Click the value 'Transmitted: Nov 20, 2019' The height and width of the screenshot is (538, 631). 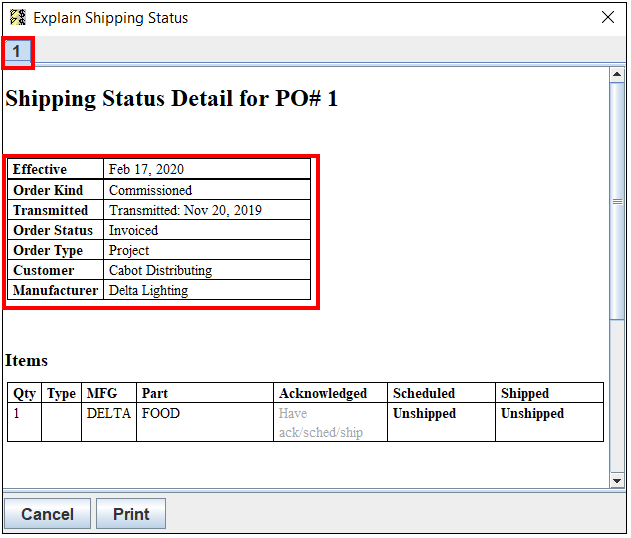tap(186, 210)
